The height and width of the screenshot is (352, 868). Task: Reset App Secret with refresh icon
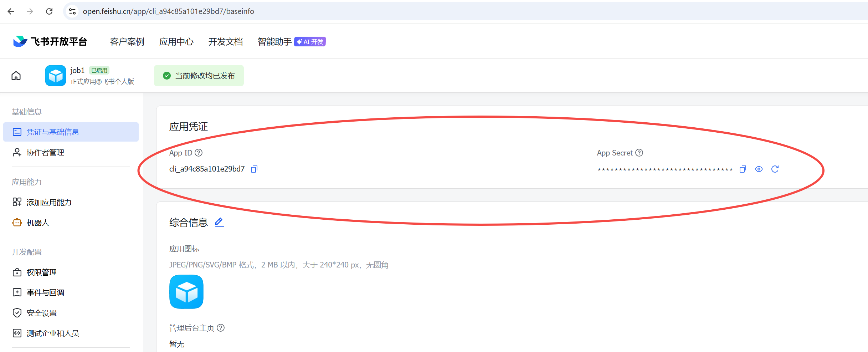coord(775,169)
